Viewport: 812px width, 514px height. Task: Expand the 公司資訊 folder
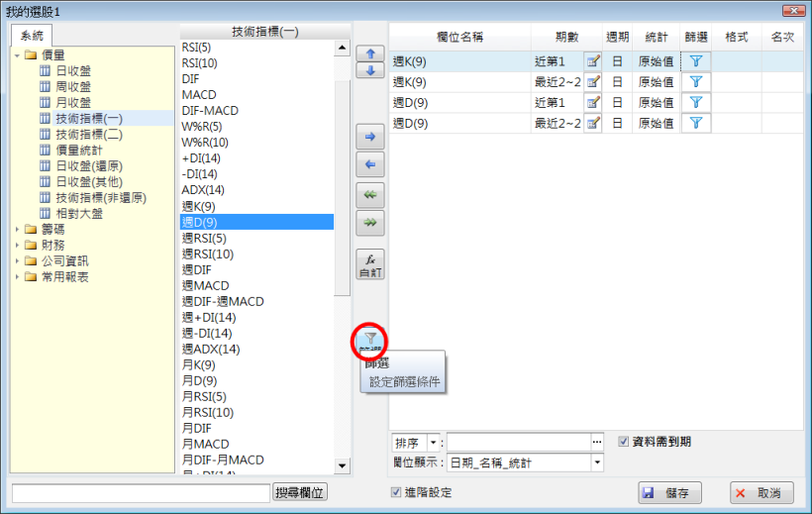(x=17, y=260)
